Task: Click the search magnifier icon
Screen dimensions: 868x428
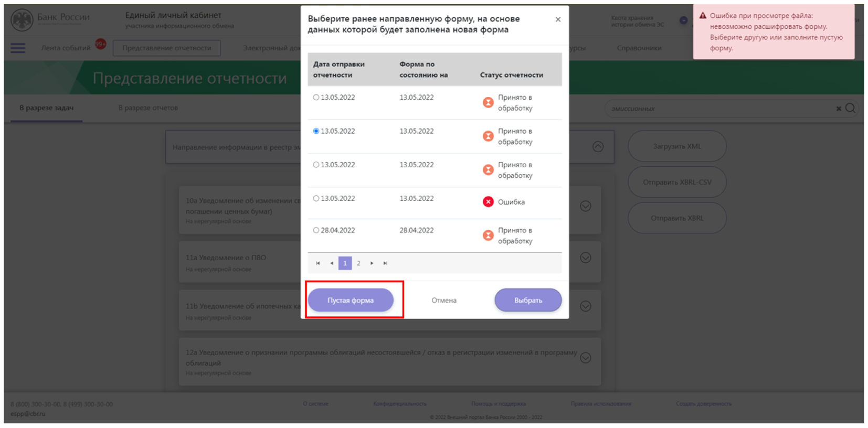Action: click(850, 108)
